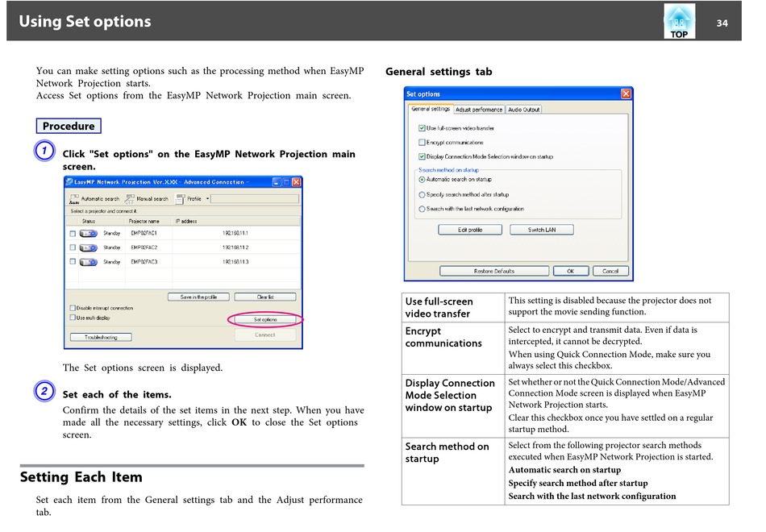Click the "Procedure" label box

(x=69, y=126)
